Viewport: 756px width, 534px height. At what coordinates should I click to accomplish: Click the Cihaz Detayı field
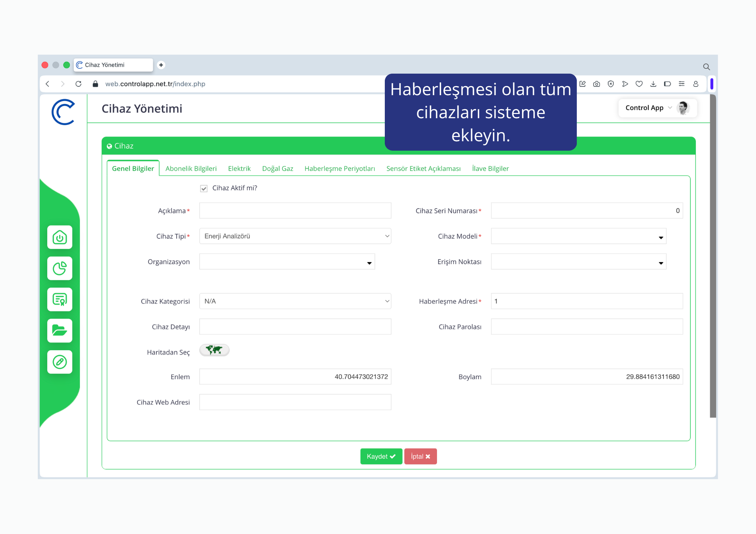pyautogui.click(x=295, y=327)
